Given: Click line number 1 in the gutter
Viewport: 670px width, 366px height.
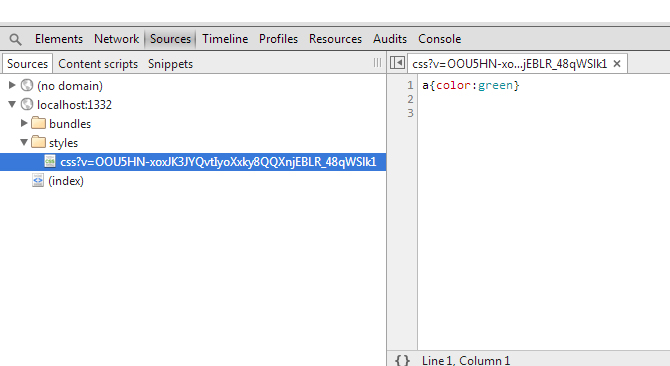Looking at the screenshot, I should (x=410, y=85).
